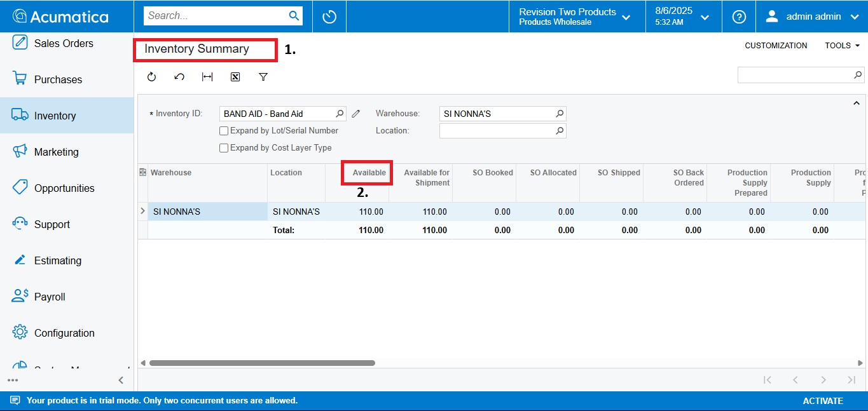The width and height of the screenshot is (868, 411).
Task: Open the grid filter funnel icon
Action: click(263, 77)
